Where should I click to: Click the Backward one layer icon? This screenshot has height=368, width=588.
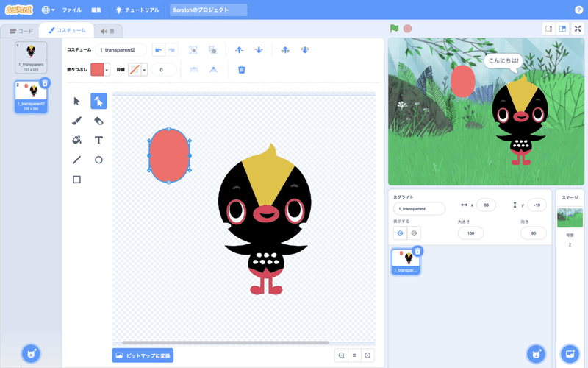click(x=259, y=50)
